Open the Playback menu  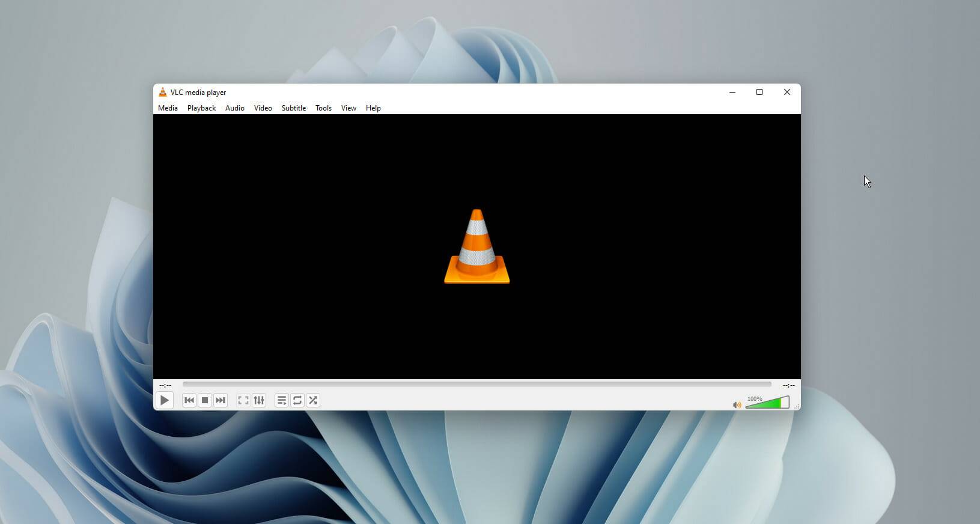click(201, 108)
